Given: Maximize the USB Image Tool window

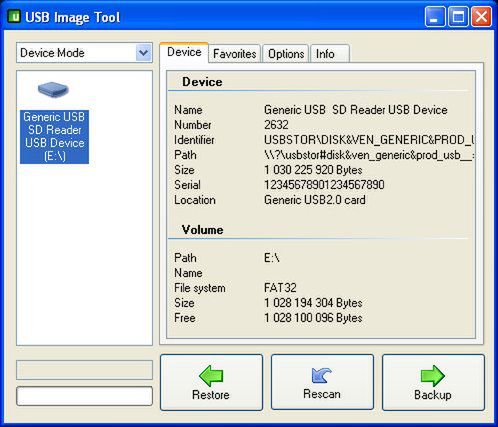Looking at the screenshot, I should pos(458,17).
